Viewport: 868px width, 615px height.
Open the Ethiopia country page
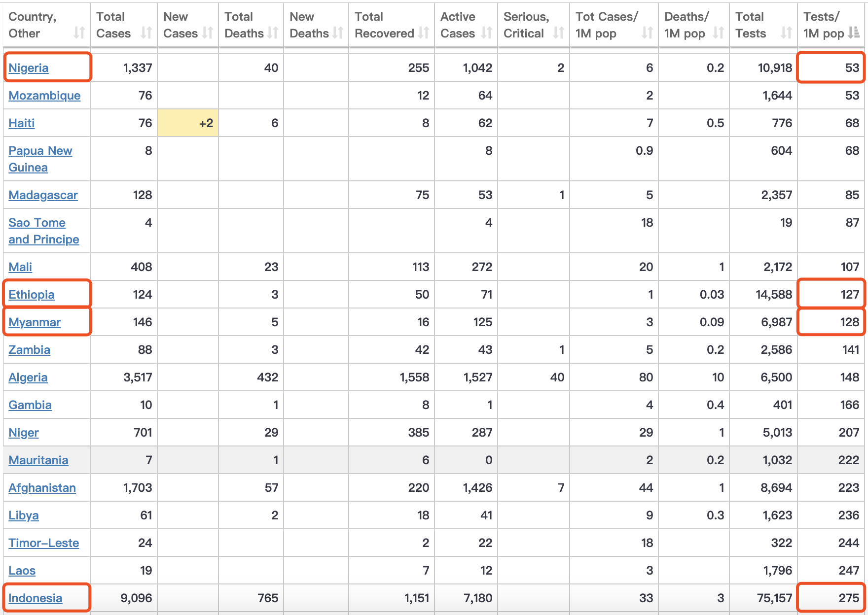point(32,295)
